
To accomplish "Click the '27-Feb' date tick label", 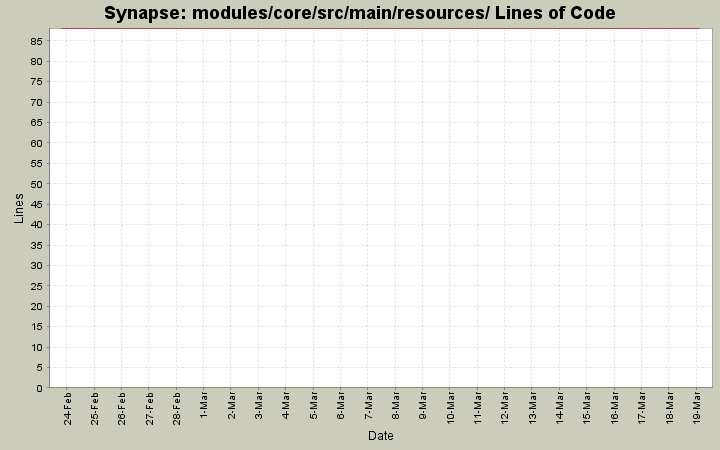I will coord(149,408).
